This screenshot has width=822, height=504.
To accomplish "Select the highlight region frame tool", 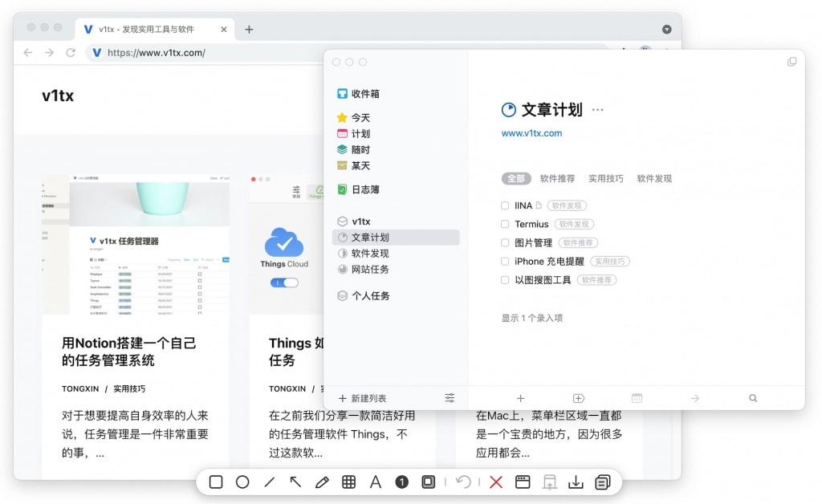I will (429, 482).
